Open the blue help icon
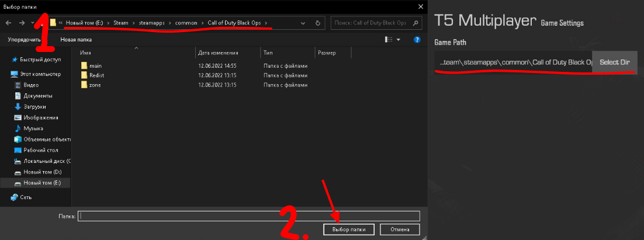This screenshot has width=644, height=240. coord(417,40)
